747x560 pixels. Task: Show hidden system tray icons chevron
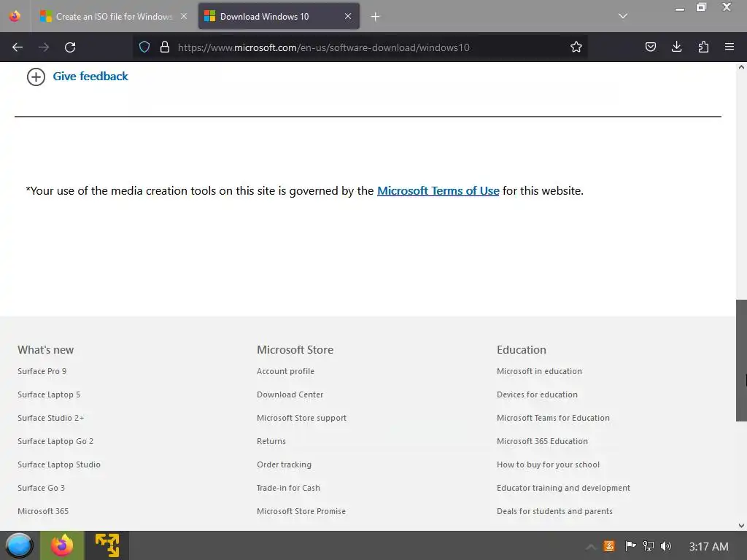click(x=591, y=546)
